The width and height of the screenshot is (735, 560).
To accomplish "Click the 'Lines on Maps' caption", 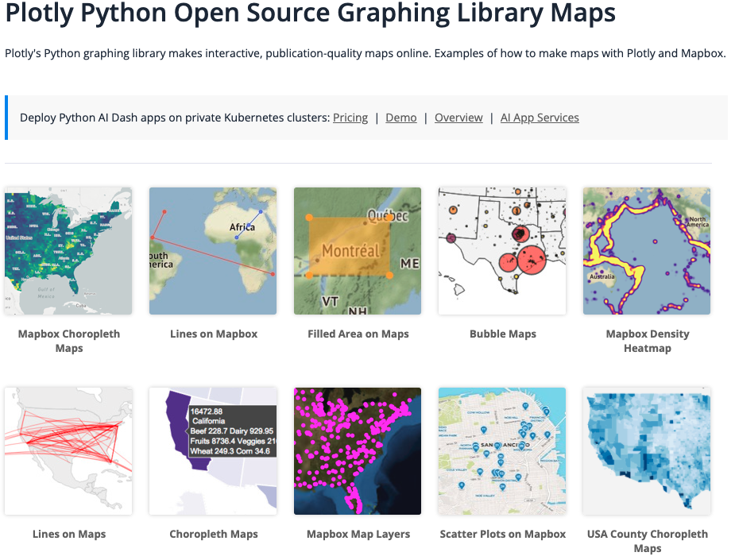I will coord(69,534).
